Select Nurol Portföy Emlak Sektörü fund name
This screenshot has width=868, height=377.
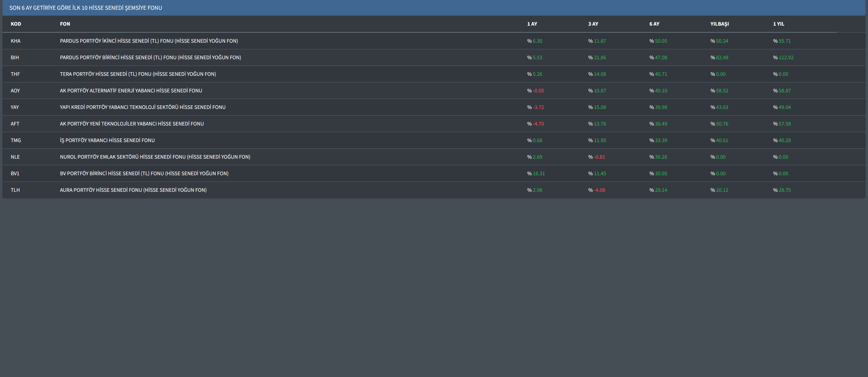coord(155,157)
